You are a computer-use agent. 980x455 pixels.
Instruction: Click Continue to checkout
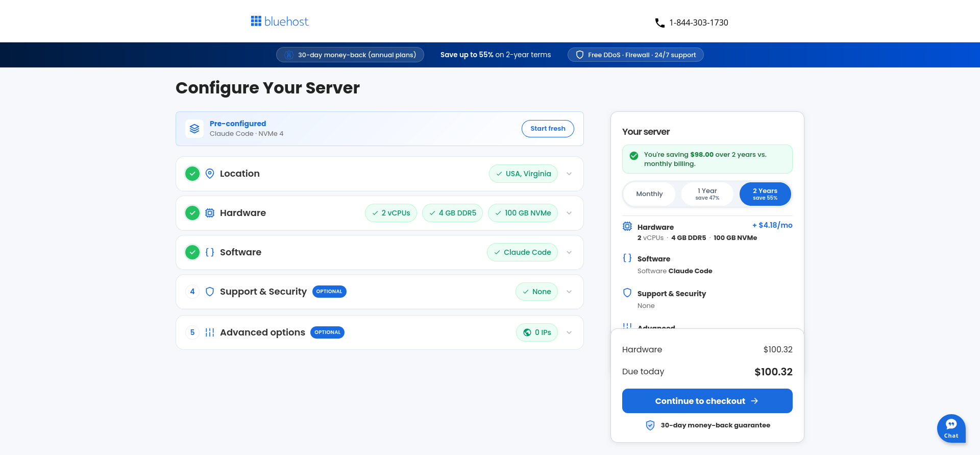(707, 401)
